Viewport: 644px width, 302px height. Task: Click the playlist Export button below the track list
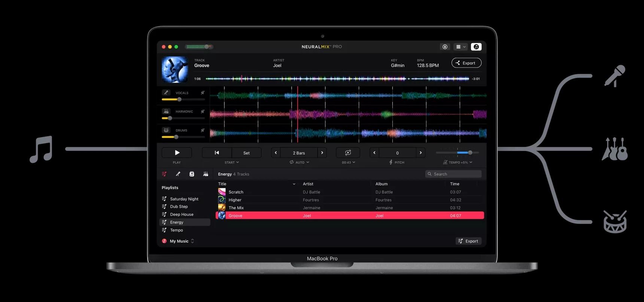[468, 241]
